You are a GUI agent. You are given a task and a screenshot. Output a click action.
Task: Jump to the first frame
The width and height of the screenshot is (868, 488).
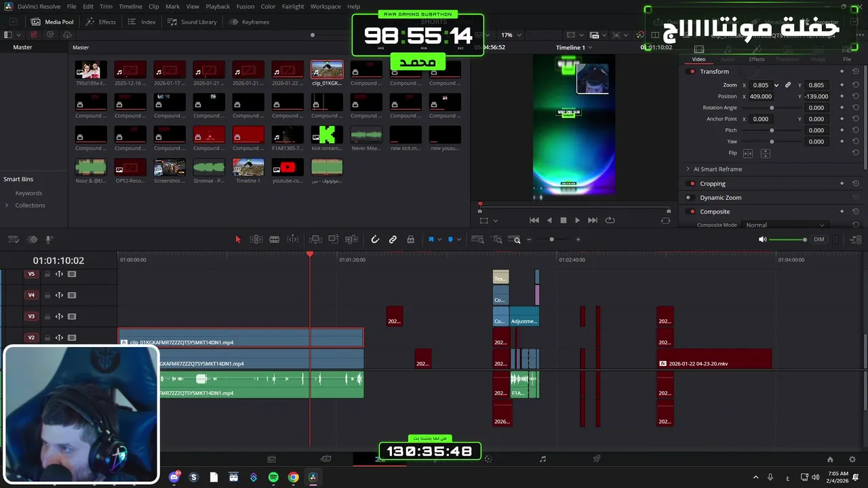pos(534,220)
